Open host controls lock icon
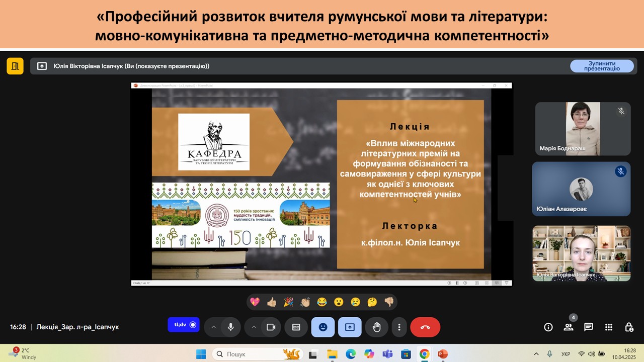The width and height of the screenshot is (644, 362). [x=629, y=327]
